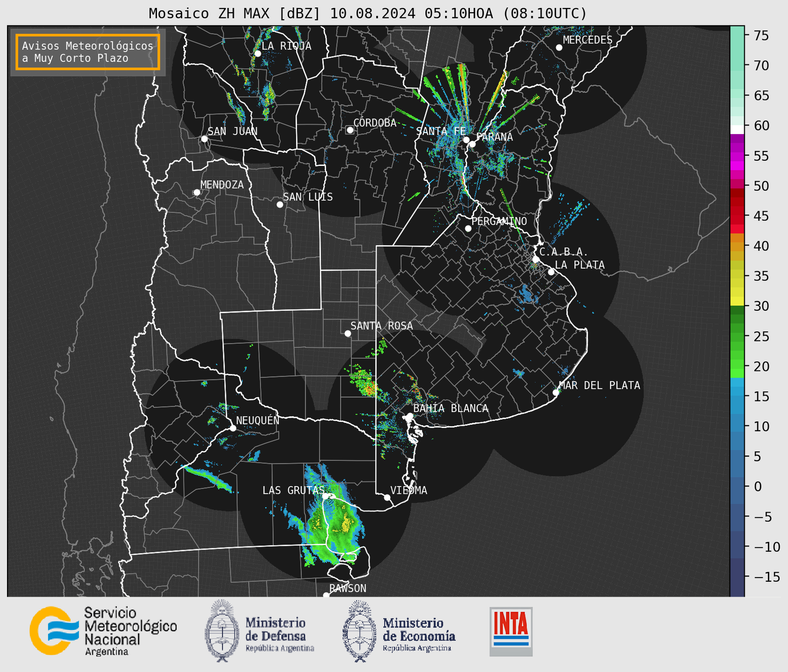Viewport: 788px width, 672px height.
Task: Click the MERCEDES city marker dot
Action: pyautogui.click(x=559, y=48)
